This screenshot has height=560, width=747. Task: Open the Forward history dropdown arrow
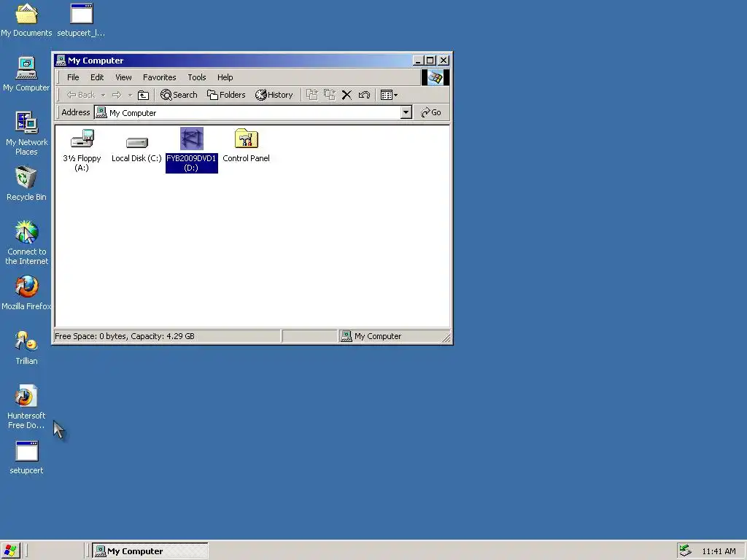pos(130,96)
